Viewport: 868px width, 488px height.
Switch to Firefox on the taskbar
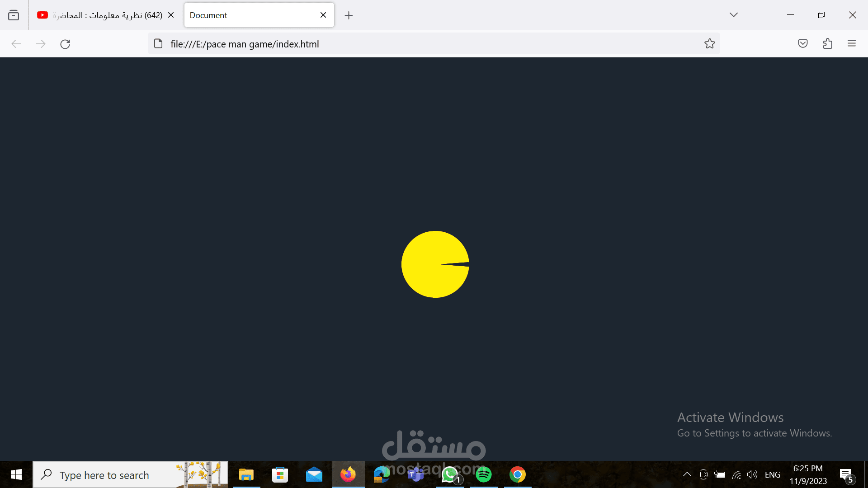[348, 474]
